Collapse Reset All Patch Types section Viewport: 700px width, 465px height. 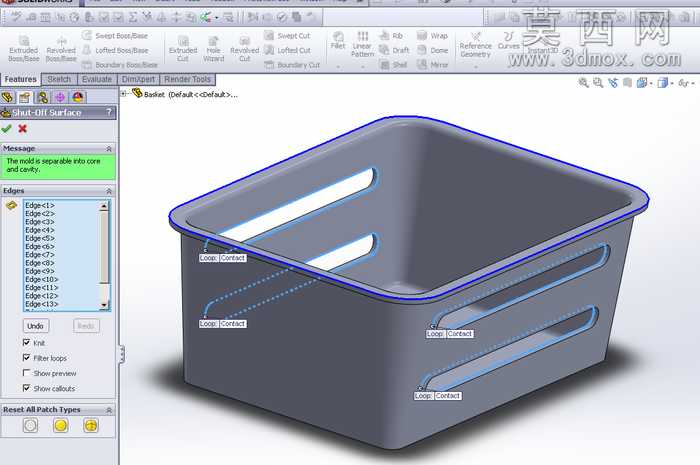click(x=109, y=410)
